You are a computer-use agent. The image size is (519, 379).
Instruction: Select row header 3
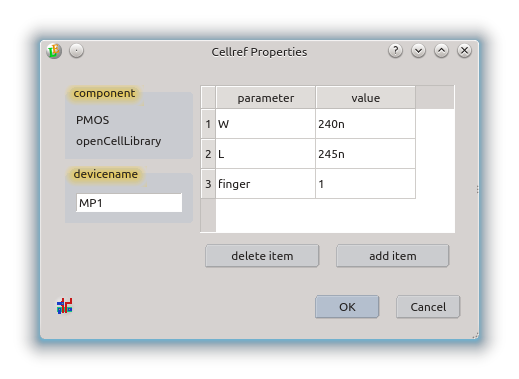(x=208, y=184)
